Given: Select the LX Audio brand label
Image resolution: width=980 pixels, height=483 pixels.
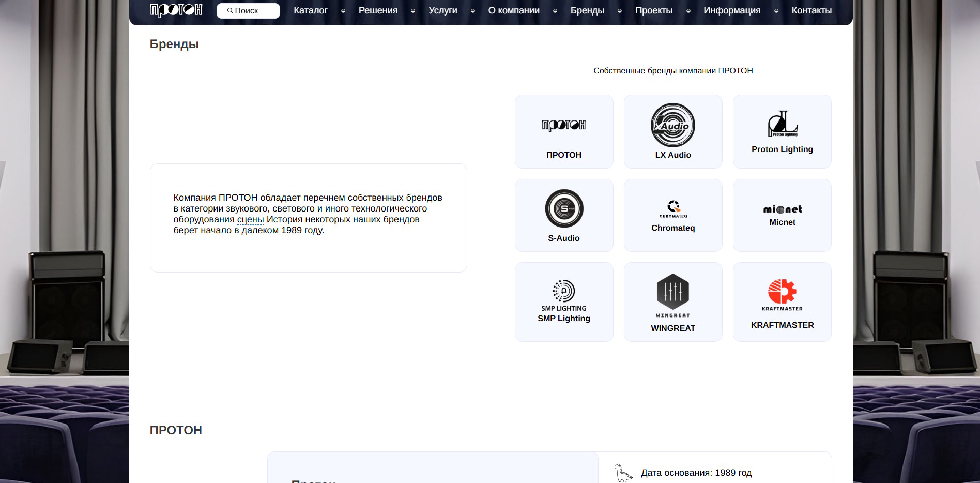Looking at the screenshot, I should click(673, 155).
